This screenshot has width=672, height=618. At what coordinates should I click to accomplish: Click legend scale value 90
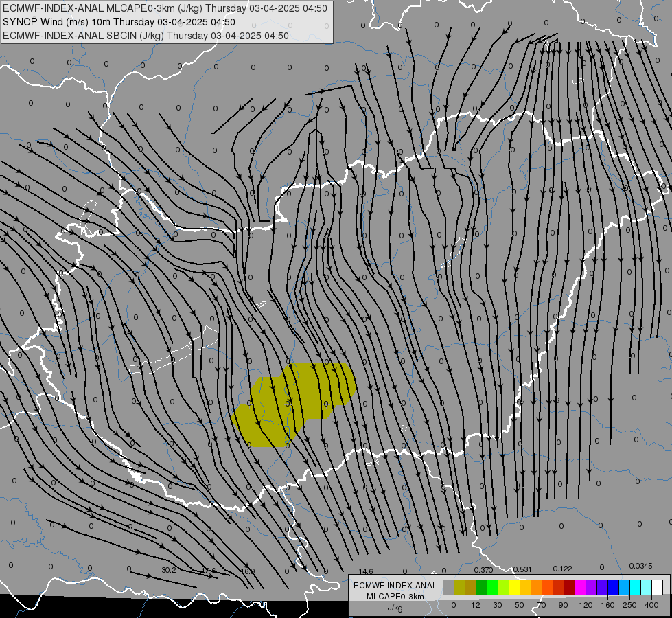click(563, 605)
